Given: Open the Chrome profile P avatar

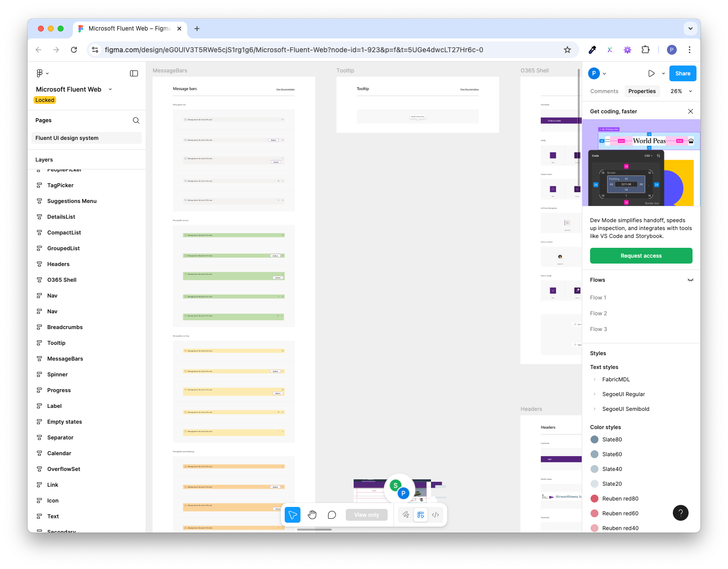Looking at the screenshot, I should [x=672, y=50].
